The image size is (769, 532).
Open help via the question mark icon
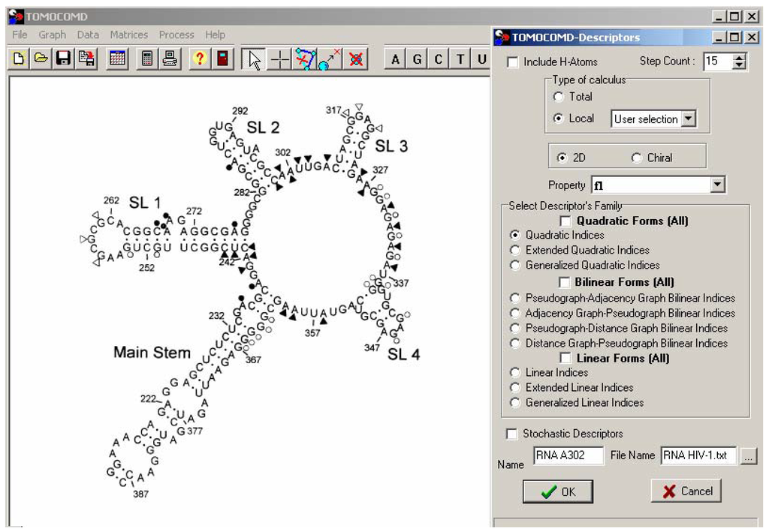(199, 59)
